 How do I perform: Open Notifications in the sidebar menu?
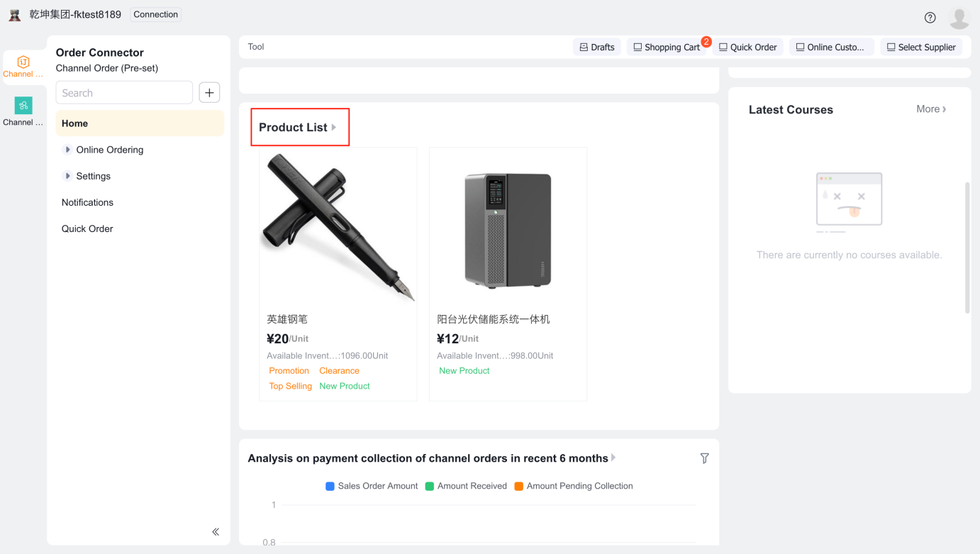point(87,202)
